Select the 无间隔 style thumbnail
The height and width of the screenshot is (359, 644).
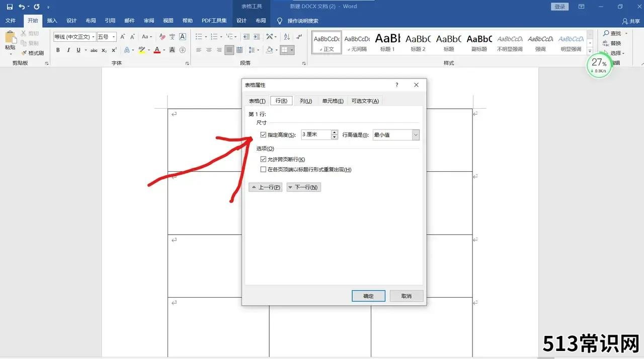click(x=357, y=42)
